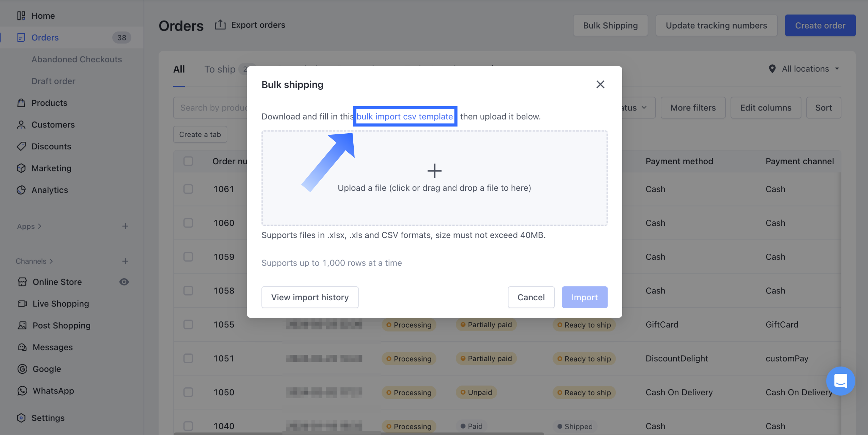The height and width of the screenshot is (435, 868).
Task: Select the checkbox for order 1055
Action: point(188,324)
